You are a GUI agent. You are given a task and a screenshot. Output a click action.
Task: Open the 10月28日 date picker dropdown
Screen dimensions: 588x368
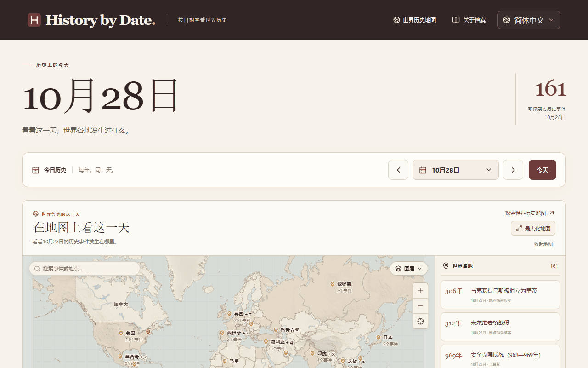pyautogui.click(x=455, y=170)
